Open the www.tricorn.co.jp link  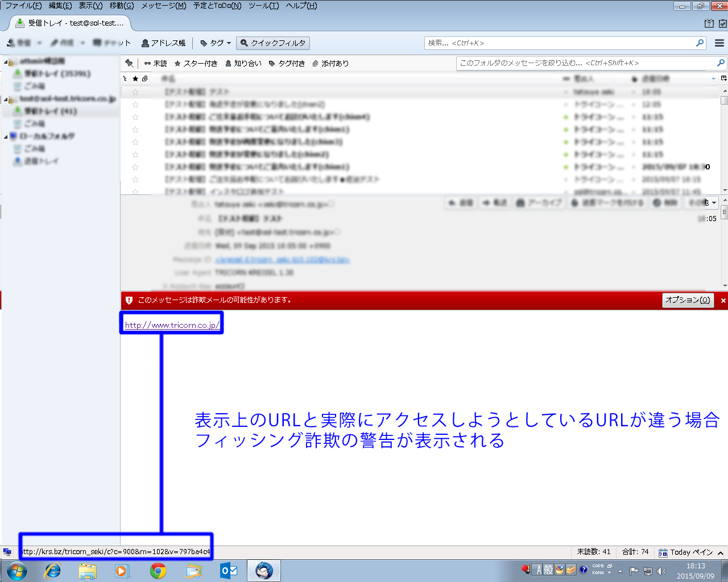click(x=172, y=325)
